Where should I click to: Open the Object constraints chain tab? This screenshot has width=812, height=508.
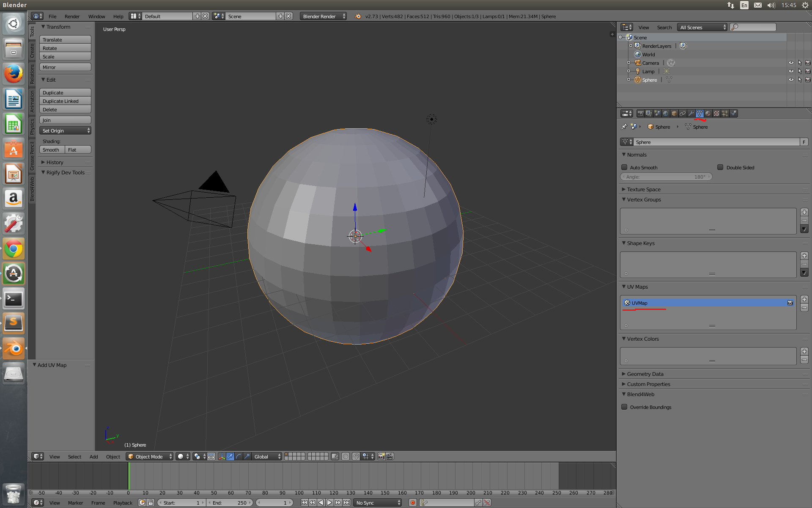(683, 113)
